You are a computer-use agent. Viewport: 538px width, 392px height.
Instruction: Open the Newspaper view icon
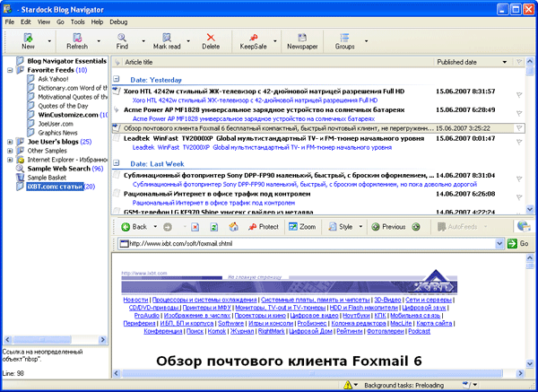(x=302, y=37)
